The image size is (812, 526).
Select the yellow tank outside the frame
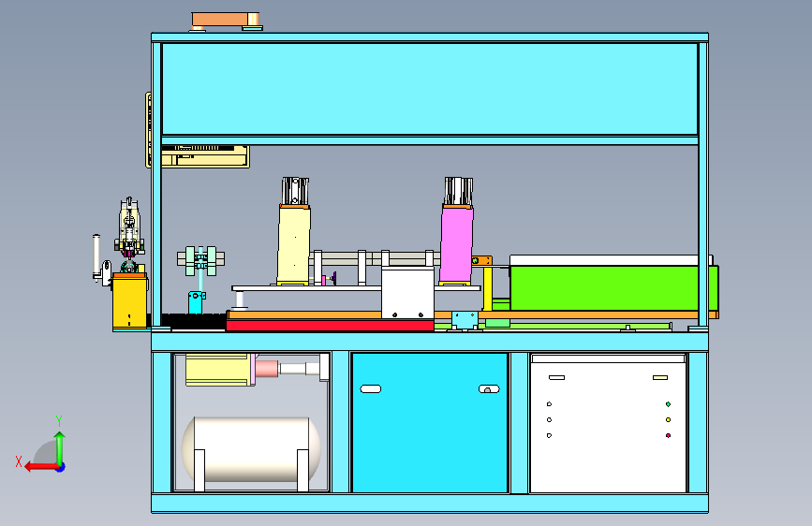pos(129,302)
